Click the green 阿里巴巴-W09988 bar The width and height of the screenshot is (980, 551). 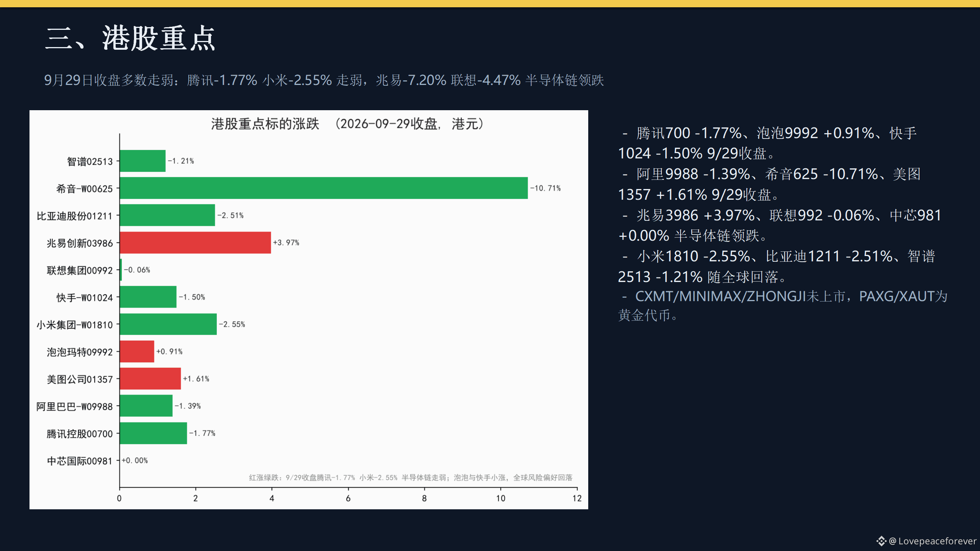[x=146, y=406]
